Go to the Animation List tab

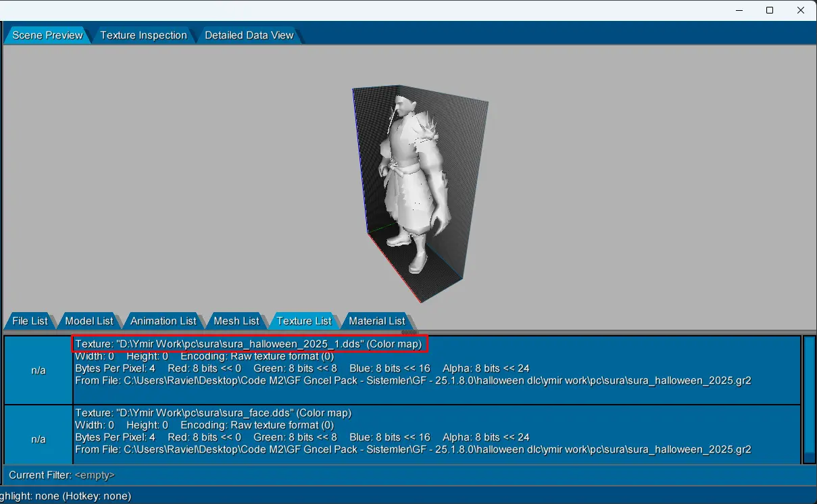click(x=163, y=321)
